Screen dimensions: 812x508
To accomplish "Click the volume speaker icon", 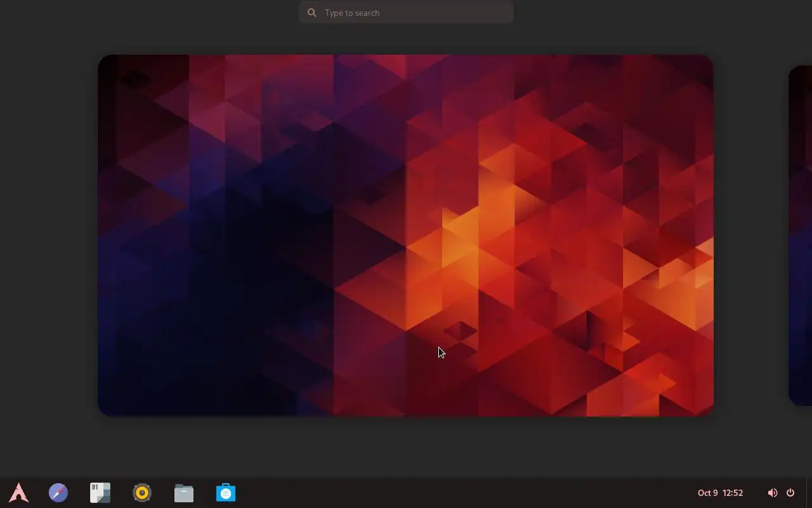I will (772, 493).
